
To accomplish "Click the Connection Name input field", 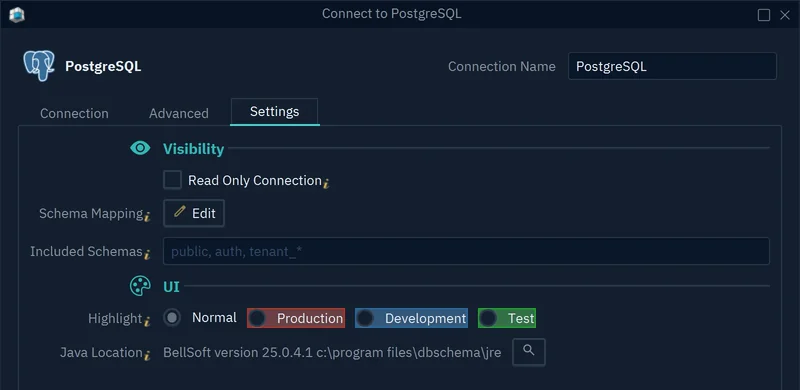I will click(672, 66).
